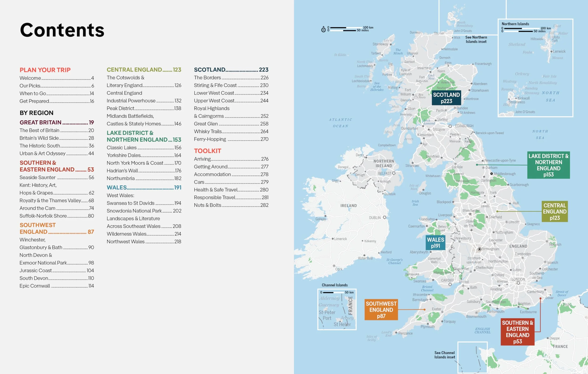Go to the Whisky Trails contents entry

click(x=231, y=131)
